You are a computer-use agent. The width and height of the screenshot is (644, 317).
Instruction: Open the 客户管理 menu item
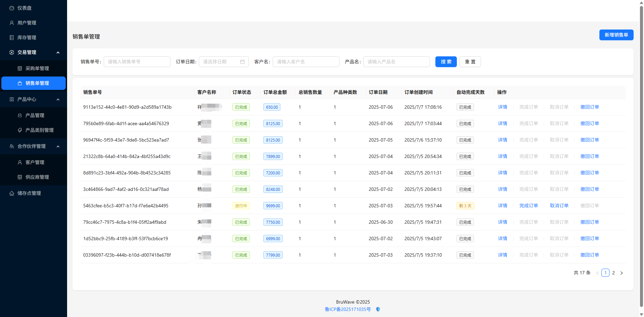(x=35, y=162)
